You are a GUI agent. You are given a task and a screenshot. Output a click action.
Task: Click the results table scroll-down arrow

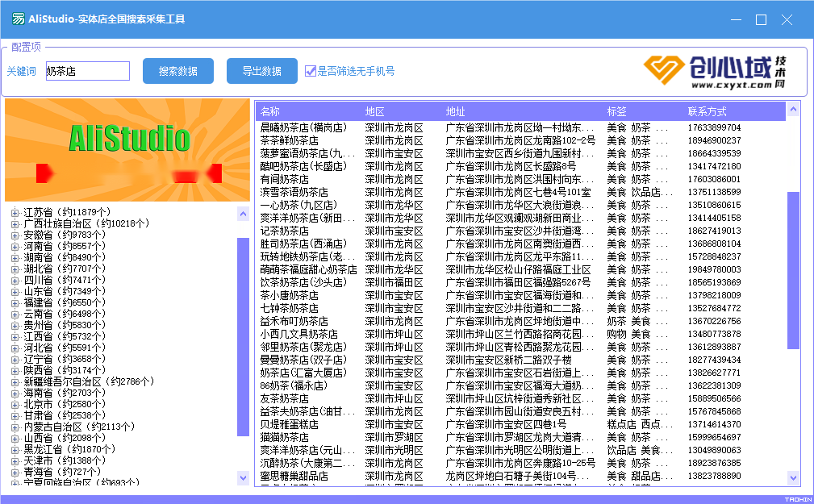(793, 477)
